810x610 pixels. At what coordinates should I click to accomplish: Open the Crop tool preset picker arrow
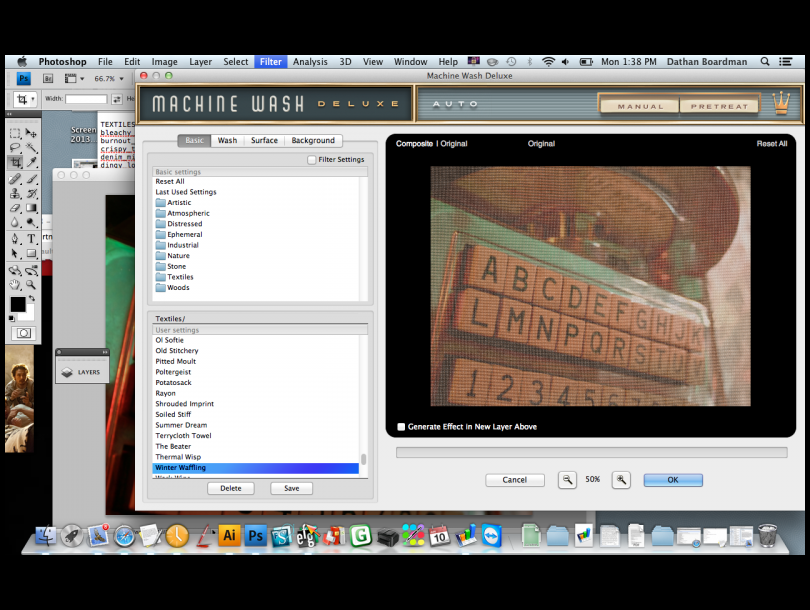33,99
